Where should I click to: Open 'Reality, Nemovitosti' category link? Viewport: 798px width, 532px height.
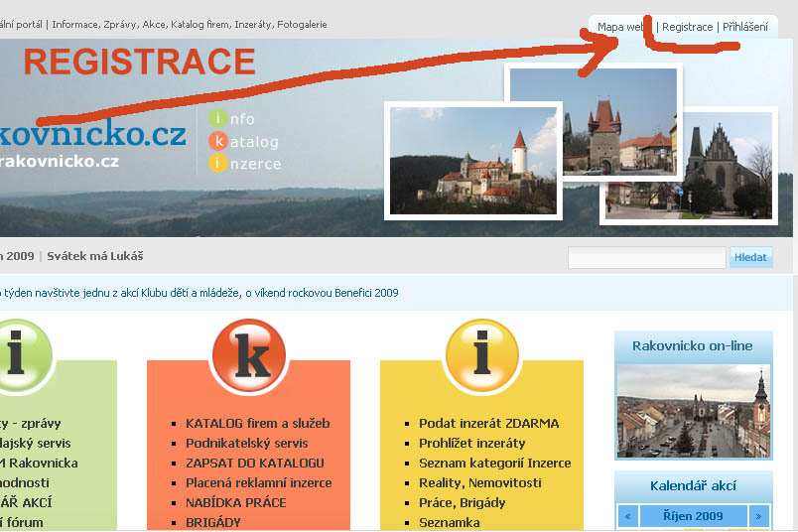(x=480, y=482)
